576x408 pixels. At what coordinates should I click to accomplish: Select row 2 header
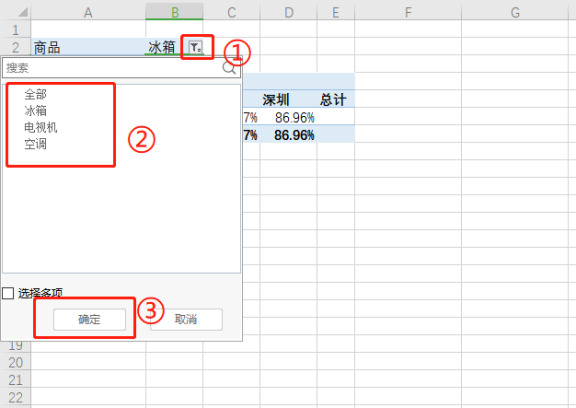(15, 47)
